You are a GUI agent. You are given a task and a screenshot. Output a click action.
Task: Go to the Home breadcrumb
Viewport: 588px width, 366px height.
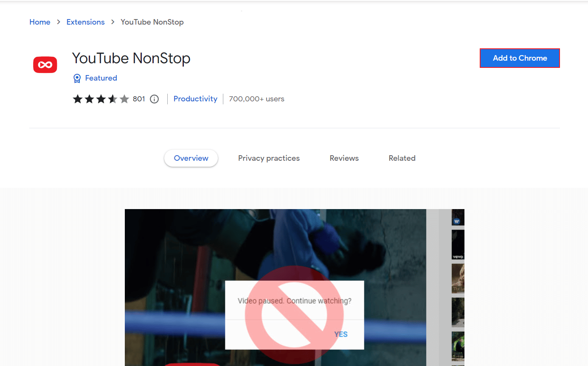pyautogui.click(x=40, y=22)
